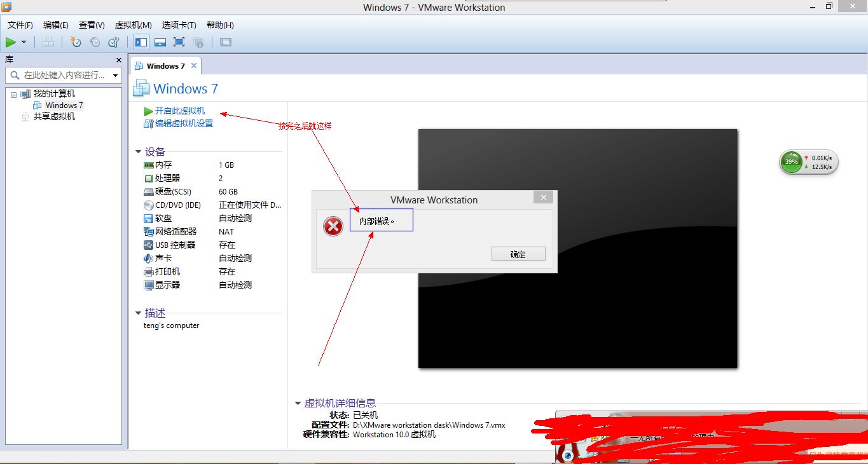Close the library panel with X
This screenshot has height=464, width=868.
click(x=118, y=60)
